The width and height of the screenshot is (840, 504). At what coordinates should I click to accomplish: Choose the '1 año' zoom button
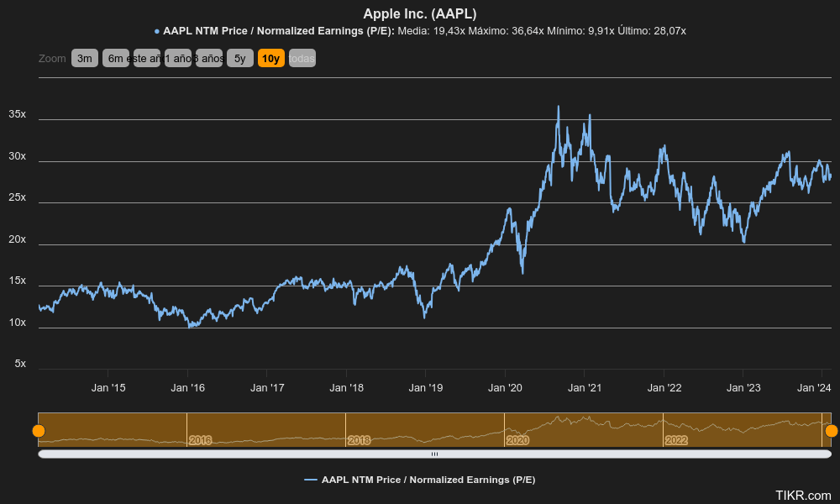pos(178,59)
